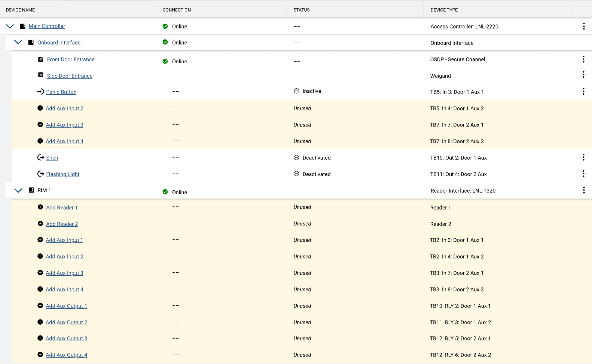Collapse the Main Controller tree node

point(10,26)
